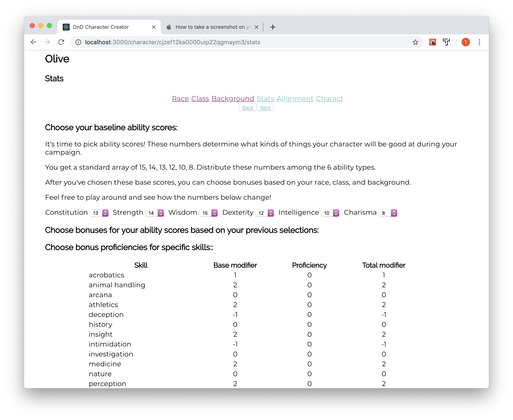Click the site info icon in address bar
The image size is (513, 420).
(79, 42)
